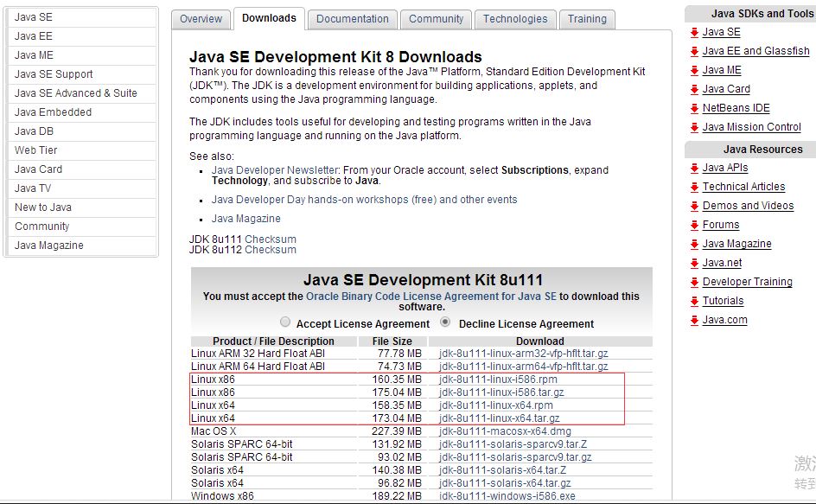Screen dimensions: 816x504
Task: Download jdk-8u111-solaris-x64.tar.gz file
Action: pyautogui.click(x=505, y=484)
